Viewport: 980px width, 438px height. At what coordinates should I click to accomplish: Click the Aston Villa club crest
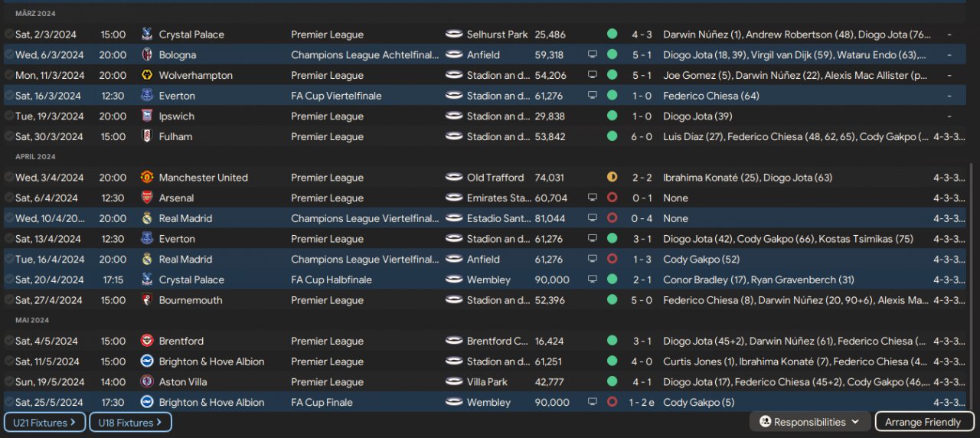tap(147, 382)
